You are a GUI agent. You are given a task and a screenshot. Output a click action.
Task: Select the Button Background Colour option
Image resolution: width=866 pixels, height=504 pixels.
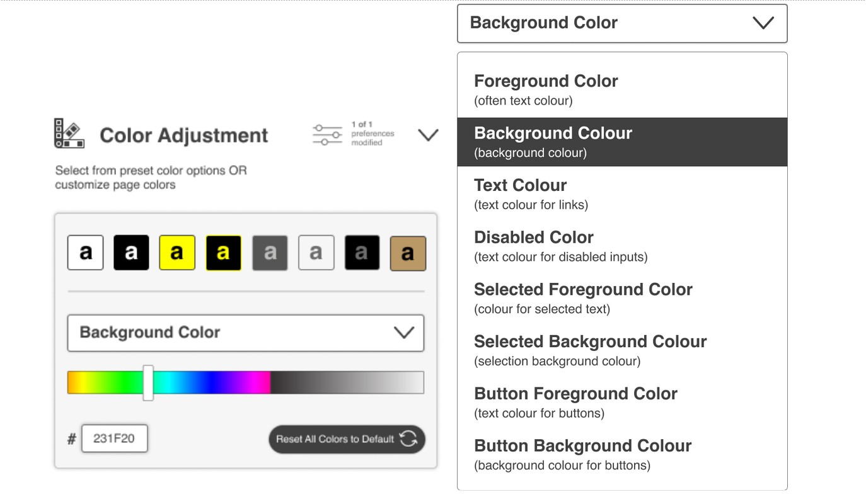pyautogui.click(x=621, y=453)
